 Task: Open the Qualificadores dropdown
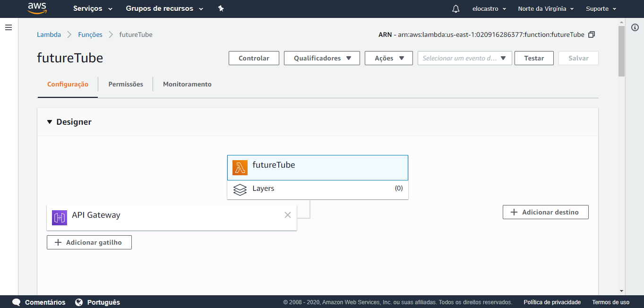[322, 58]
